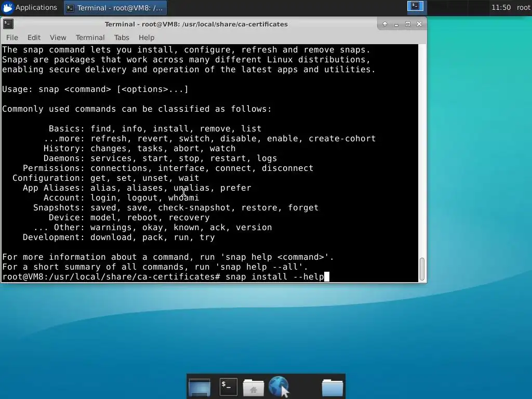Click the 'Device:' row text
The height and width of the screenshot is (399, 532).
tap(129, 217)
